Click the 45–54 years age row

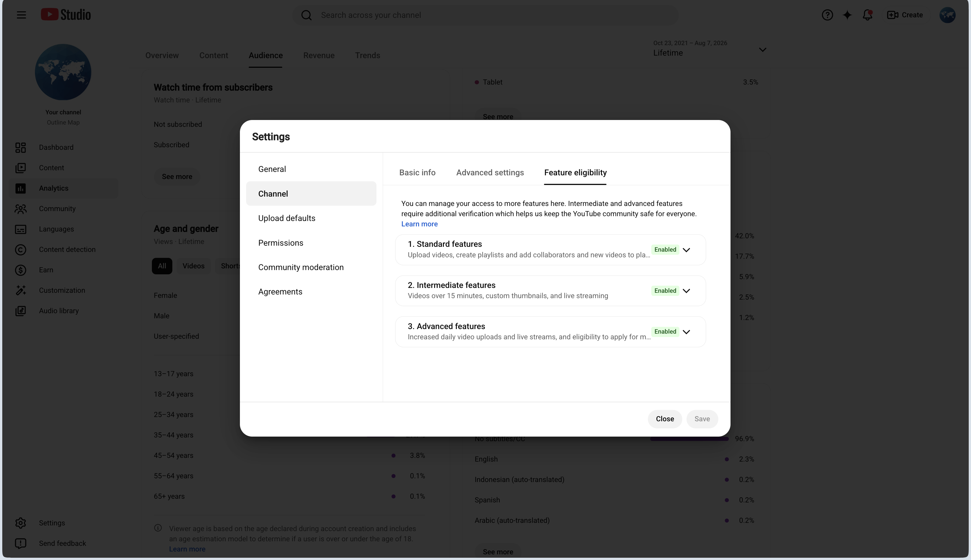pyautogui.click(x=289, y=455)
